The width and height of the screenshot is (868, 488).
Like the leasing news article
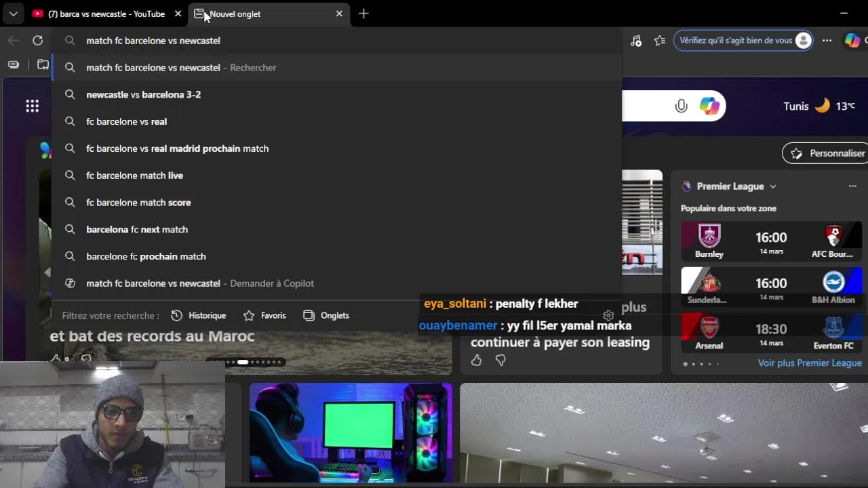(x=476, y=361)
